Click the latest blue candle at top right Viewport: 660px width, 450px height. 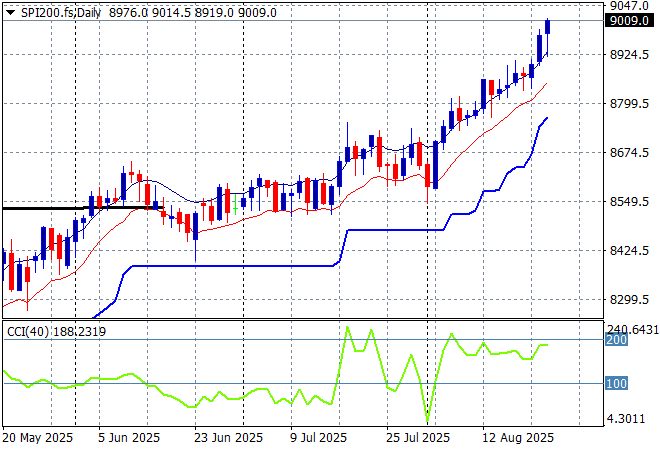(x=547, y=27)
